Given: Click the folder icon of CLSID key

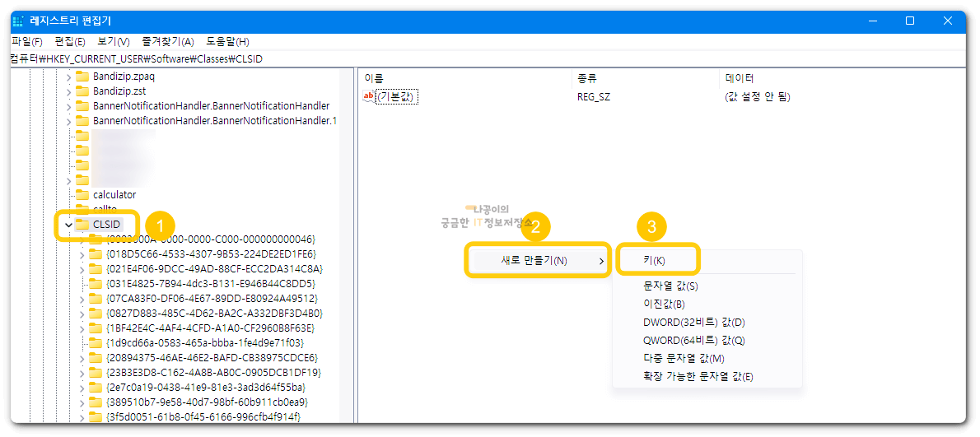Looking at the screenshot, I should [82, 224].
